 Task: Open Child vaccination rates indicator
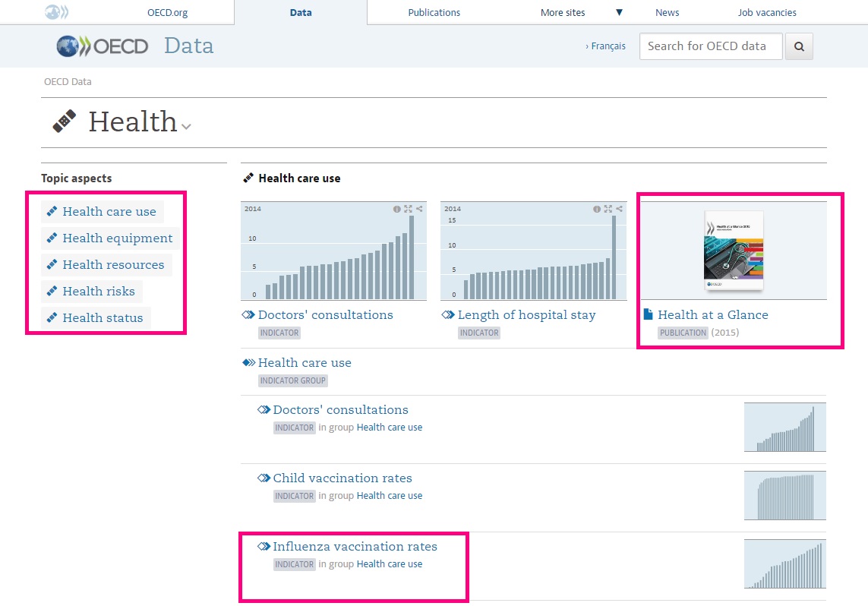click(342, 478)
